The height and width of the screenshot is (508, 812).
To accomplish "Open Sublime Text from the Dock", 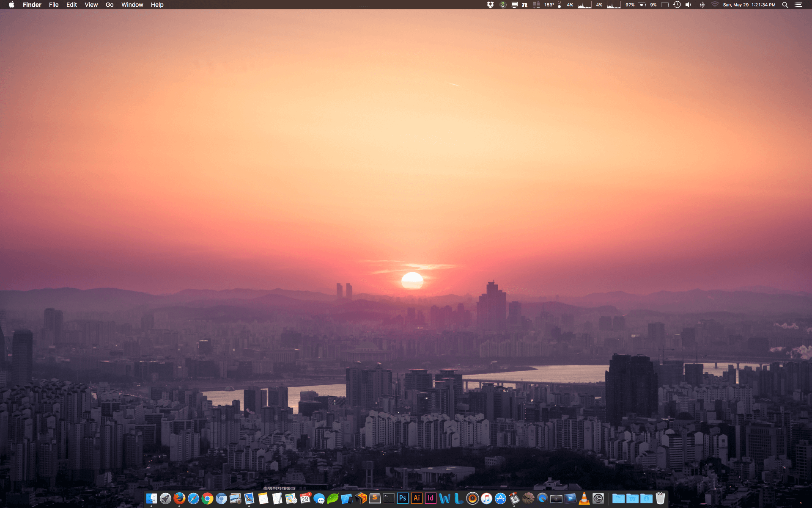I will pyautogui.click(x=375, y=498).
